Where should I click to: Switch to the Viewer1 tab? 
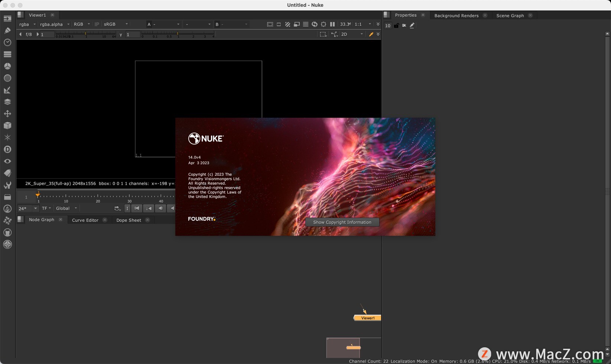[37, 15]
